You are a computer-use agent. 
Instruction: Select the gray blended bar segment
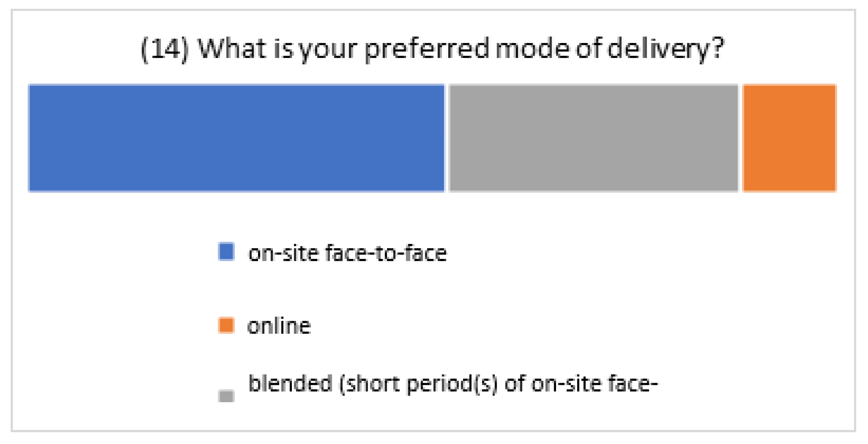click(x=593, y=138)
